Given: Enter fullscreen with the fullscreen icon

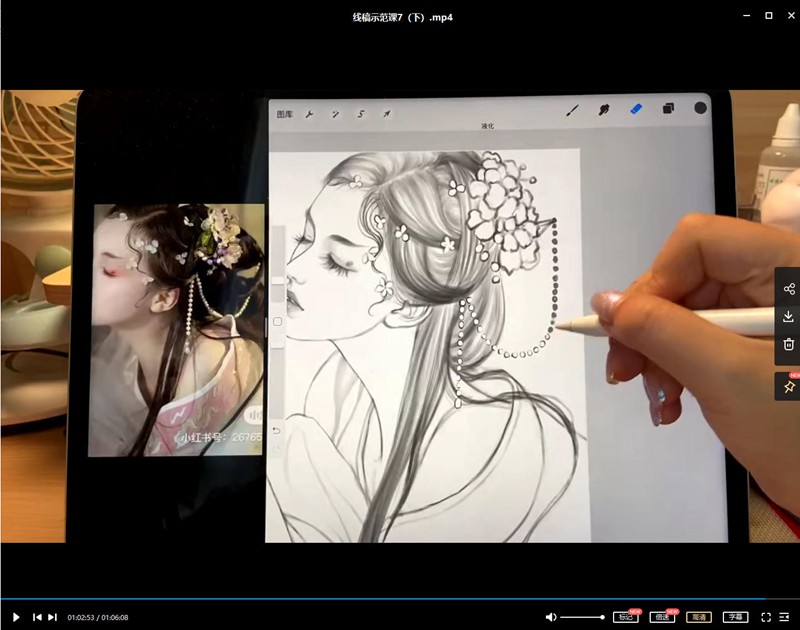Looking at the screenshot, I should tap(765, 617).
